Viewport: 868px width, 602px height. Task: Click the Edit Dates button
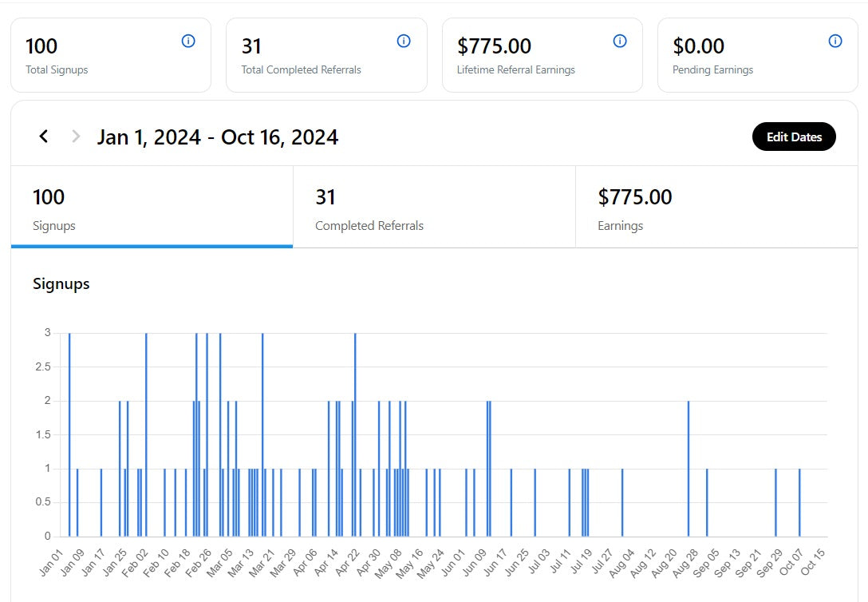[x=794, y=137]
